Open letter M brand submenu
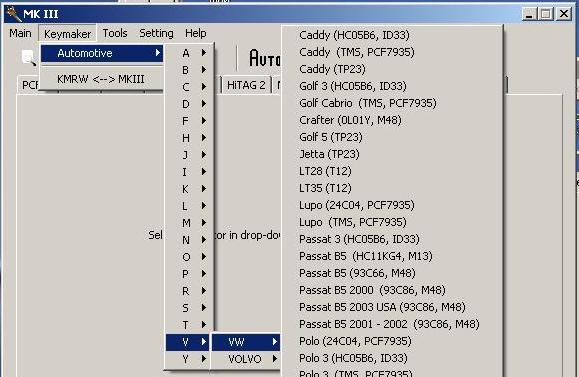Image resolution: width=579 pixels, height=377 pixels. [x=189, y=223]
